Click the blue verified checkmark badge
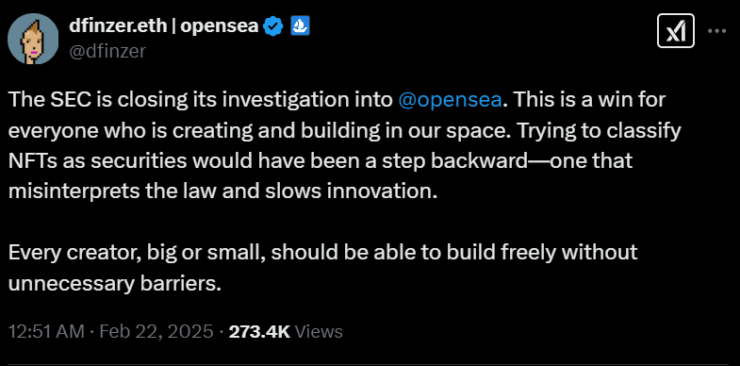 (x=273, y=26)
